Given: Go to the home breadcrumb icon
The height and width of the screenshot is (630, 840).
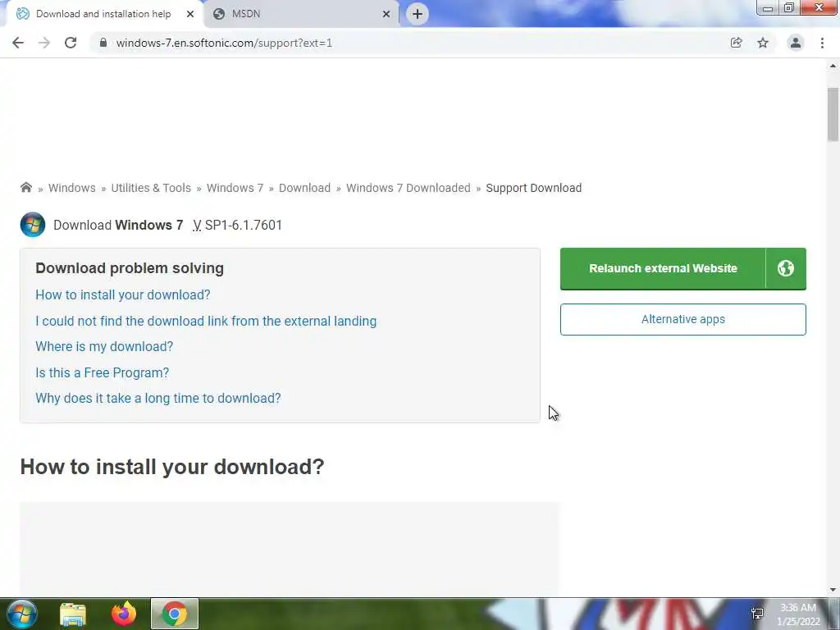Looking at the screenshot, I should 25,188.
